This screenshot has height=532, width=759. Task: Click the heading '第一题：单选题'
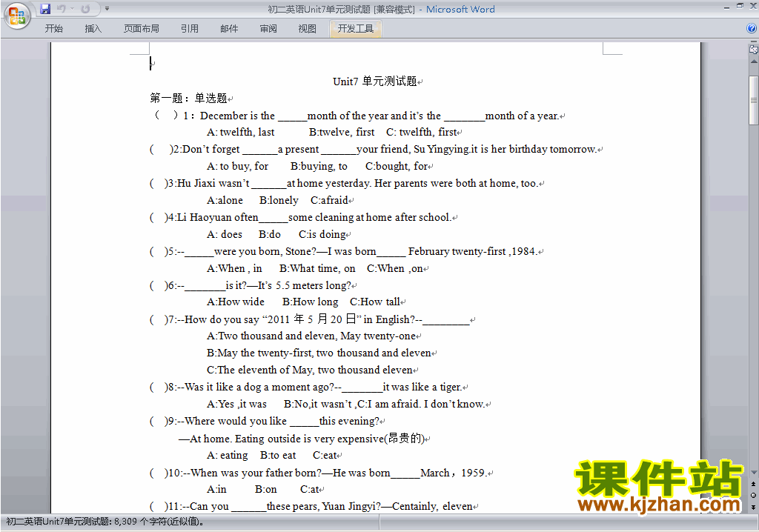189,99
